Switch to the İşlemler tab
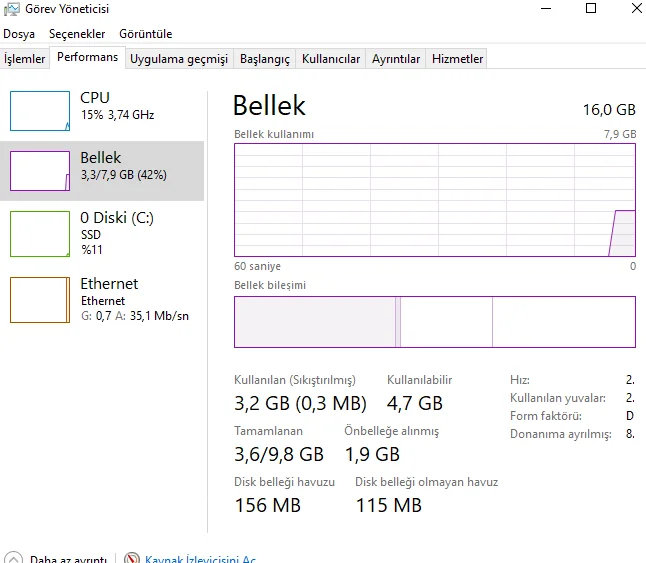The image size is (646, 563). coord(25,59)
